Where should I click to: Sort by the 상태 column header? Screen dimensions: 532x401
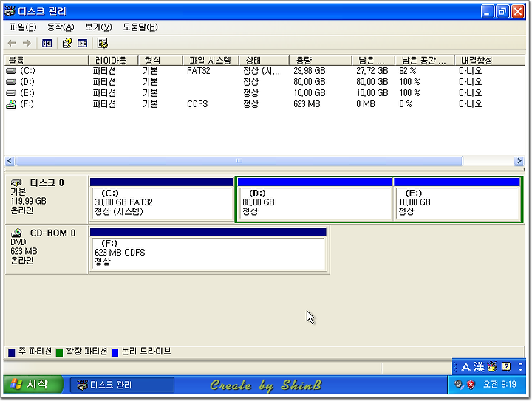[x=264, y=61]
